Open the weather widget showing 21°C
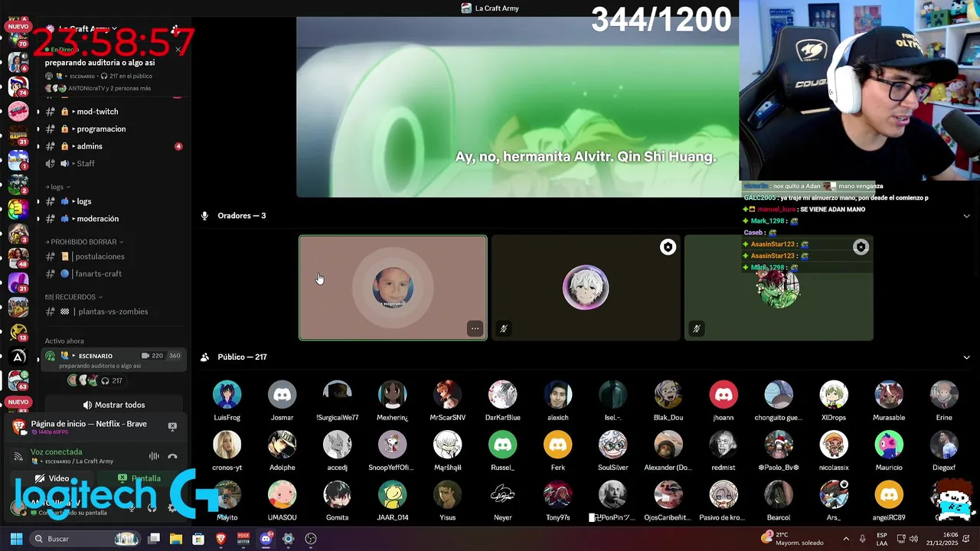 pyautogui.click(x=792, y=539)
